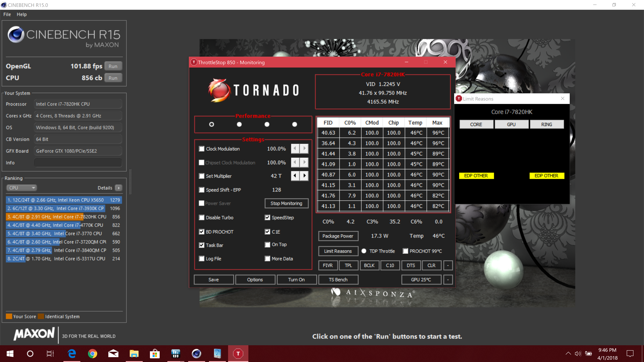Switch to ThrottleStop taskbar icon
Screen dimensions: 644x362
click(x=238, y=353)
